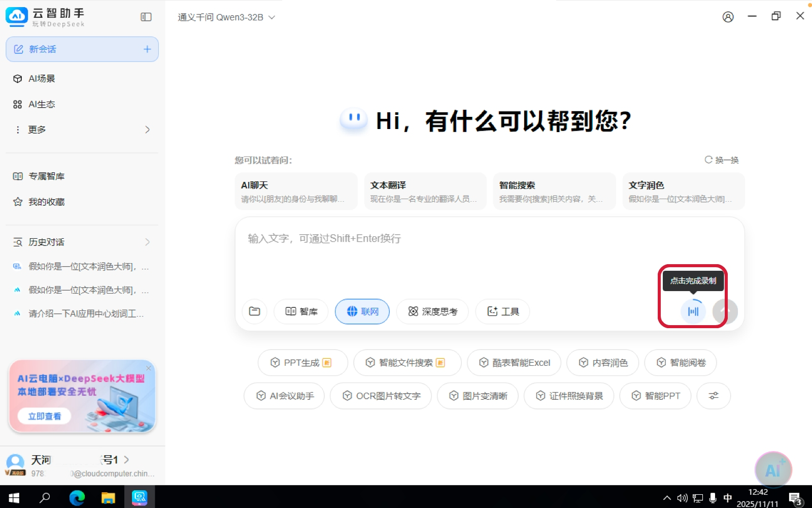The height and width of the screenshot is (508, 812).
Task: Open the tool shortcuts settings sliders icon
Action: pos(714,396)
